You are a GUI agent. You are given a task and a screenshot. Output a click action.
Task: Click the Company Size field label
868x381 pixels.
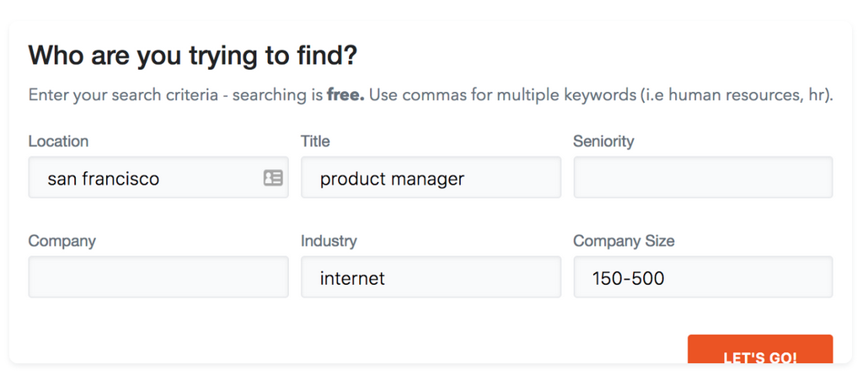(x=624, y=241)
